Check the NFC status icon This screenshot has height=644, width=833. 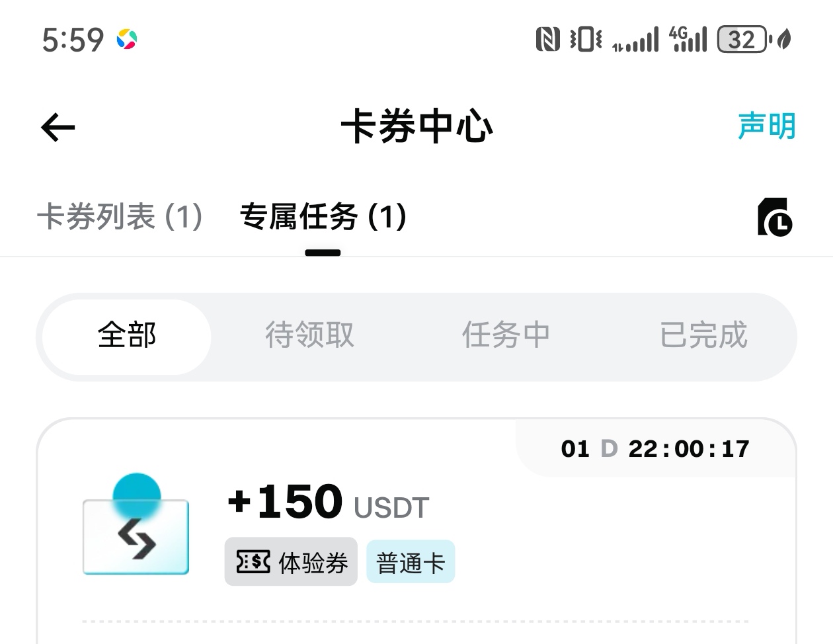point(548,40)
